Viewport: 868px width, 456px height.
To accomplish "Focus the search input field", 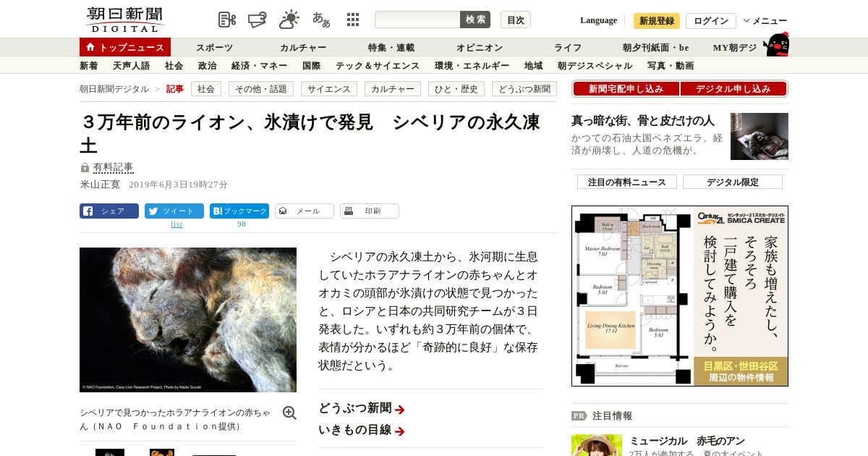I will (417, 20).
